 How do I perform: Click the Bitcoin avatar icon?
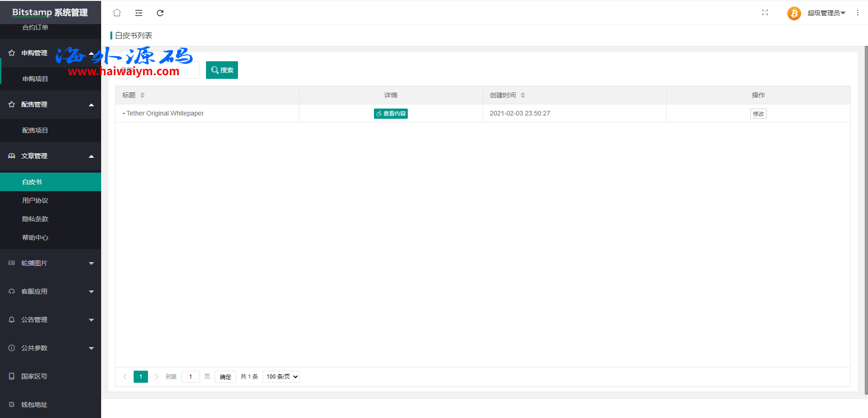[x=794, y=13]
